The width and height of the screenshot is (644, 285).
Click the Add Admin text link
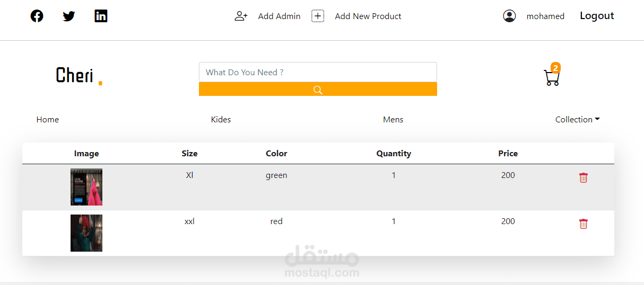[279, 16]
